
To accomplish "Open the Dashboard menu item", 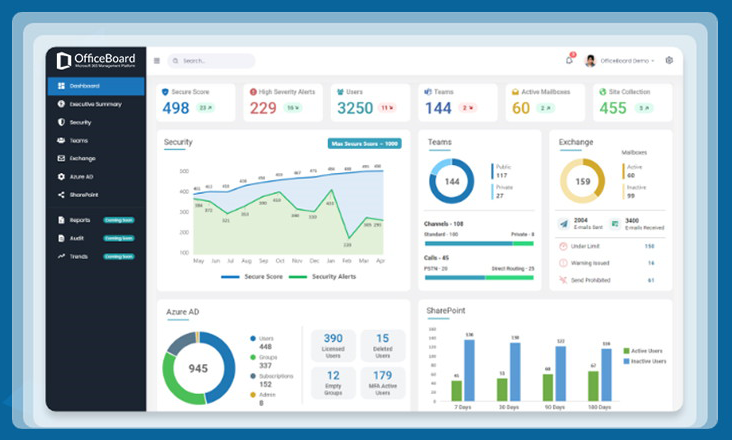I will (x=96, y=86).
